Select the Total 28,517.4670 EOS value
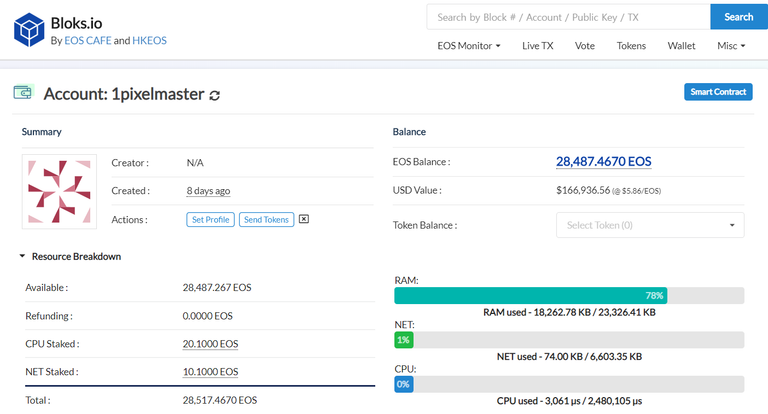This screenshot has height=414, width=768. point(220,400)
